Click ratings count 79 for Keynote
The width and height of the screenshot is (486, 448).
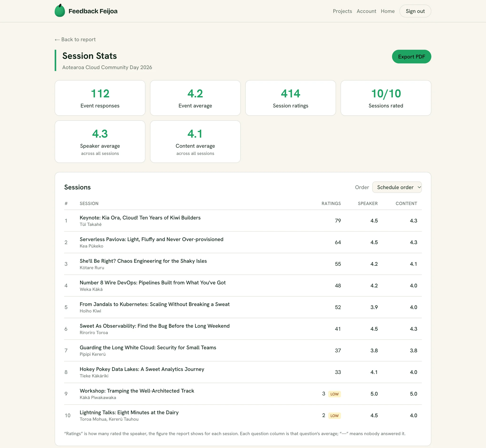click(338, 221)
